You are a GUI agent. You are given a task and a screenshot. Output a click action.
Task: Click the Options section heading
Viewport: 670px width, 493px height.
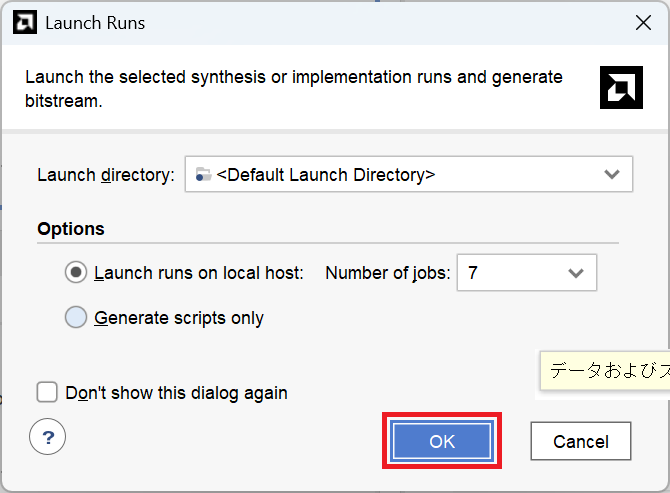click(71, 229)
